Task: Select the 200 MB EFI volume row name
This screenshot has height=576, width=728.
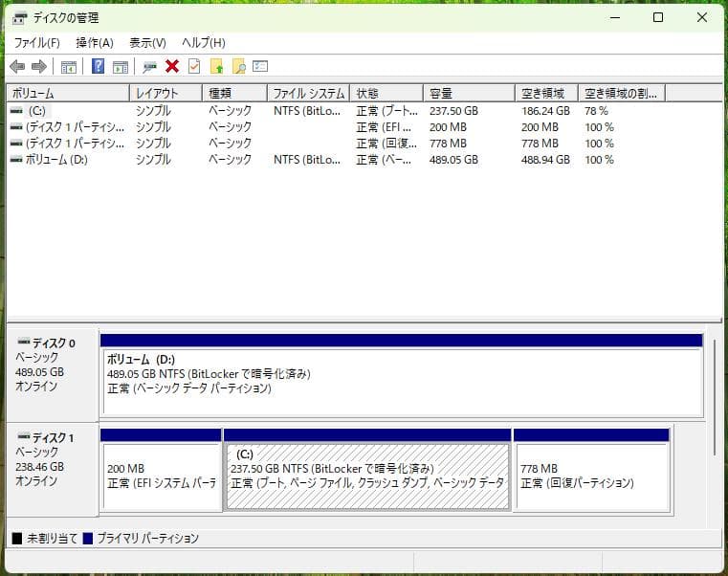Action: click(x=76, y=127)
